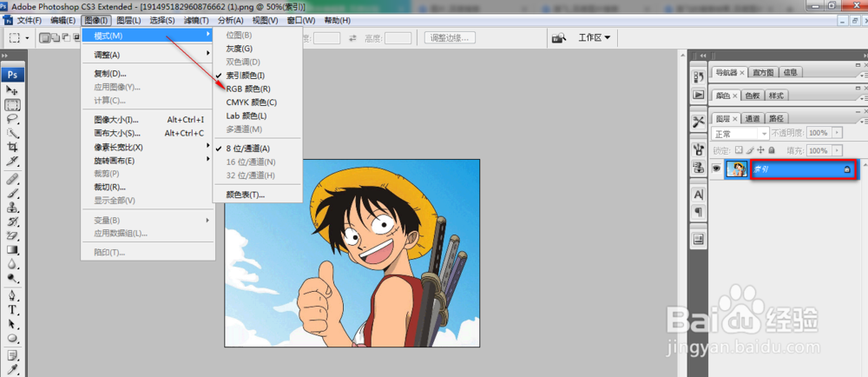868x377 pixels.
Task: Click the 调整边缘... button
Action: pyautogui.click(x=450, y=37)
